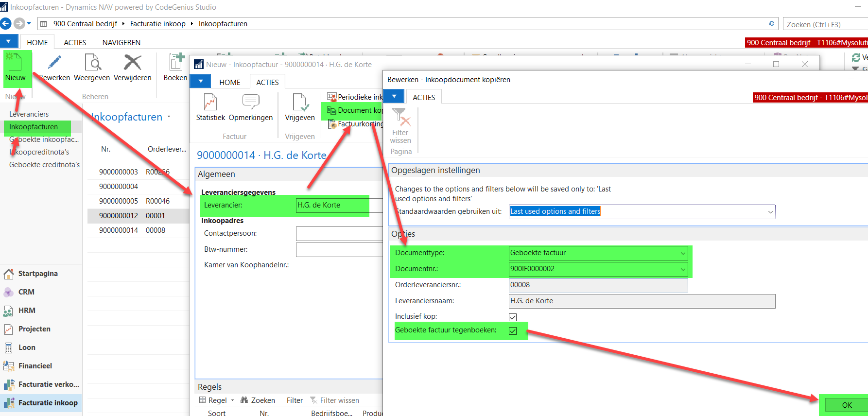This screenshot has width=868, height=416.
Task: Open Facturatie inkoop module
Action: (x=41, y=403)
